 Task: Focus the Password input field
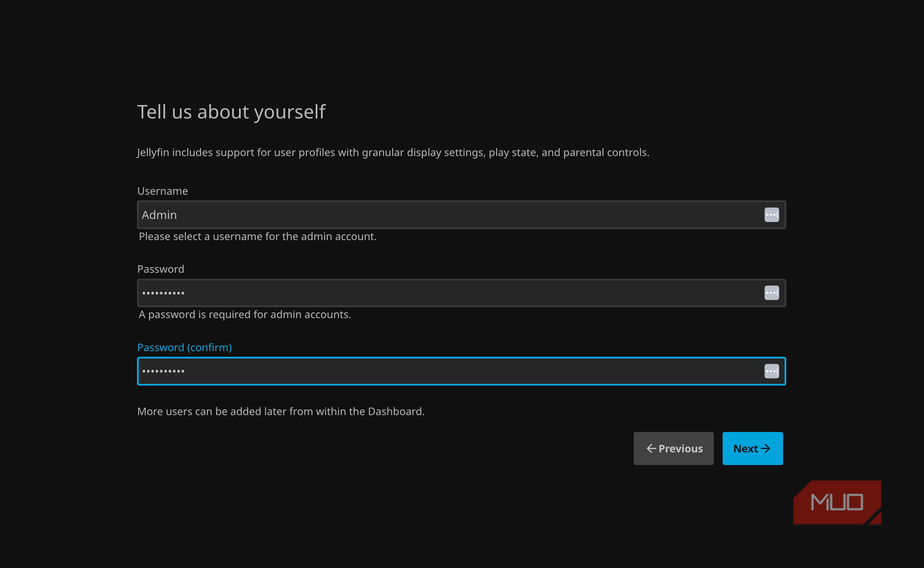pos(461,293)
